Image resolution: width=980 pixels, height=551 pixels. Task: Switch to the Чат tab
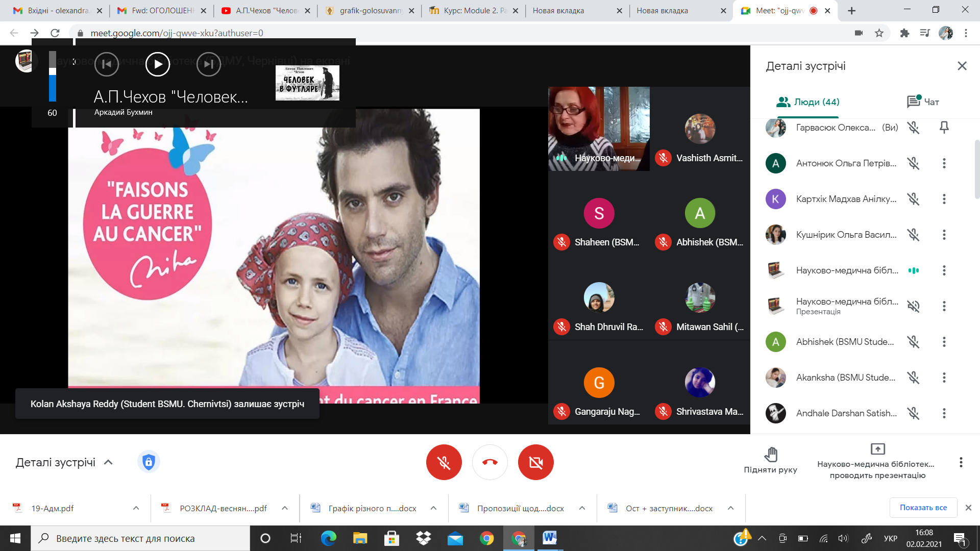click(x=923, y=102)
